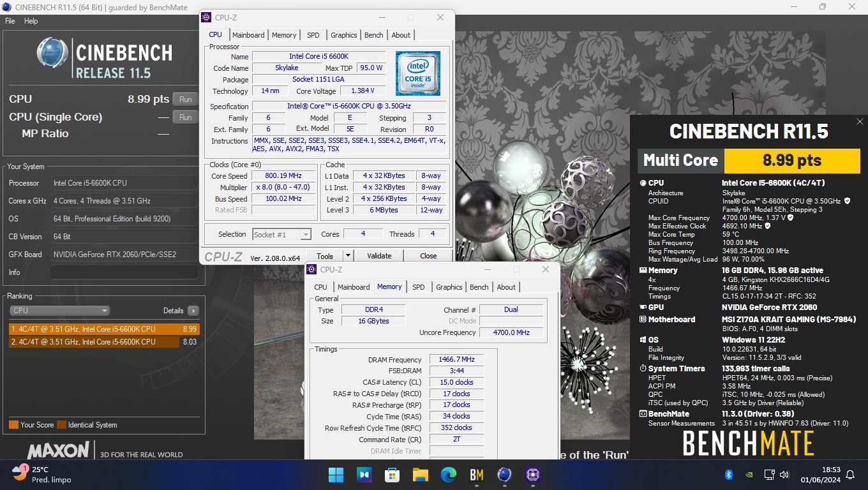The image size is (868, 490).
Task: Open the Graphics tab in the lower CPU-Z window
Action: coord(449,287)
